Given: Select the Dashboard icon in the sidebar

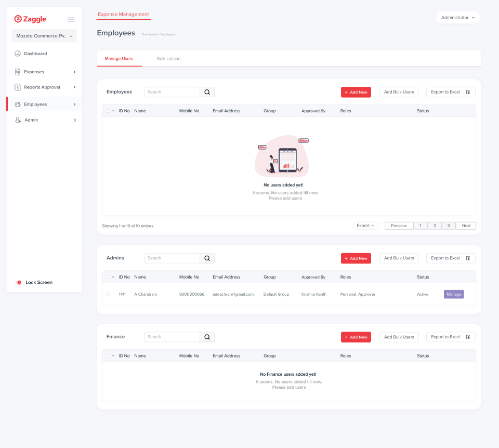Looking at the screenshot, I should click(x=18, y=54).
